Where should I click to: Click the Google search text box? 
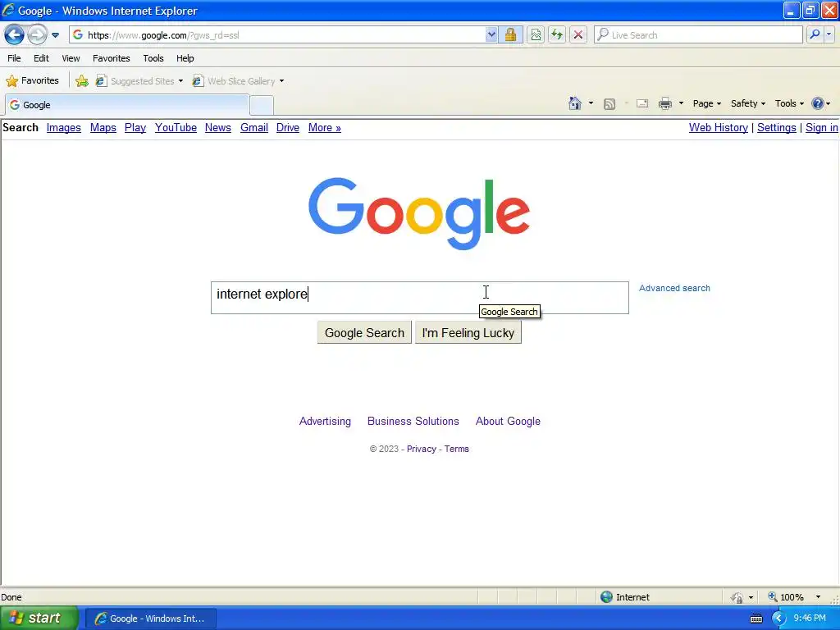click(x=419, y=298)
